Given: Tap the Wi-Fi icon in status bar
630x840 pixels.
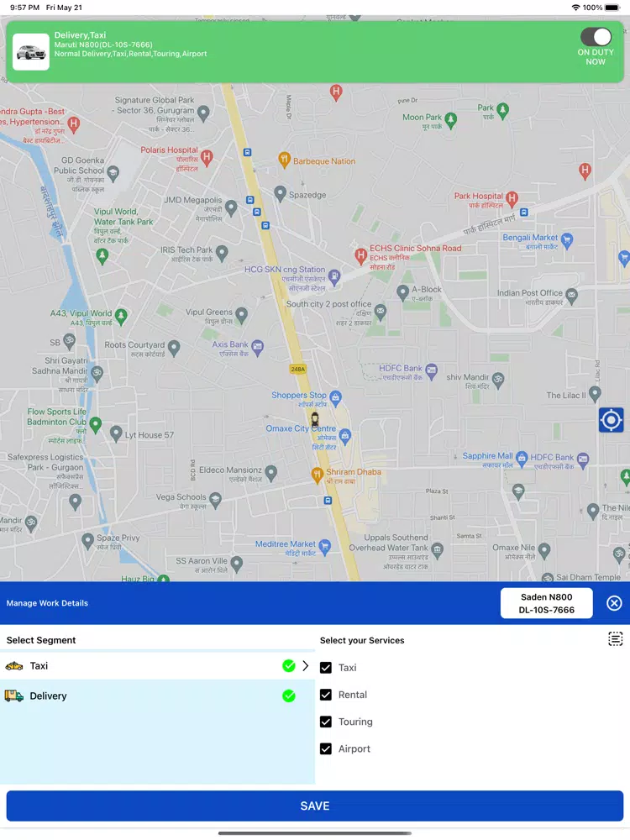Looking at the screenshot, I should pos(576,8).
